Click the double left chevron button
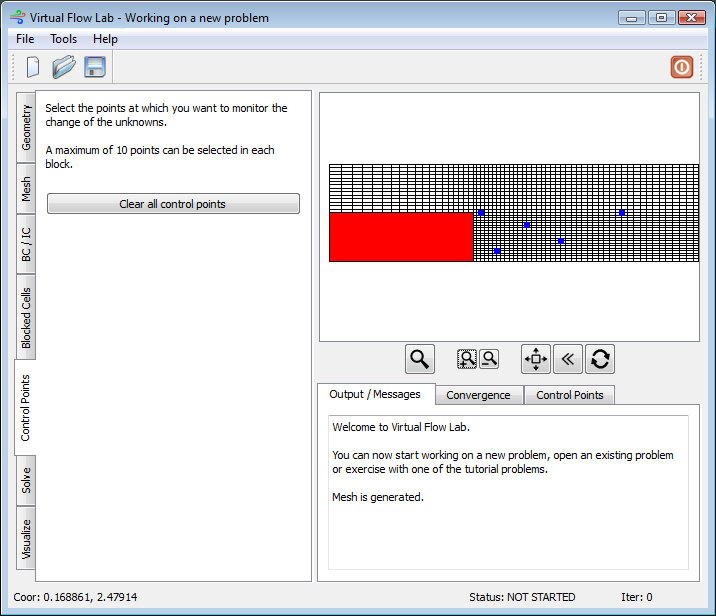The width and height of the screenshot is (716, 616). click(x=568, y=359)
